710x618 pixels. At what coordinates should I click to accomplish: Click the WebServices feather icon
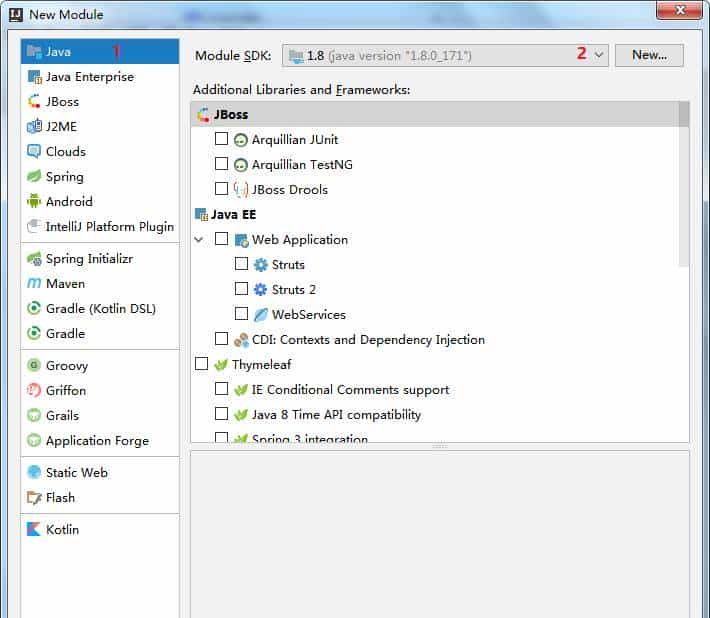260,315
